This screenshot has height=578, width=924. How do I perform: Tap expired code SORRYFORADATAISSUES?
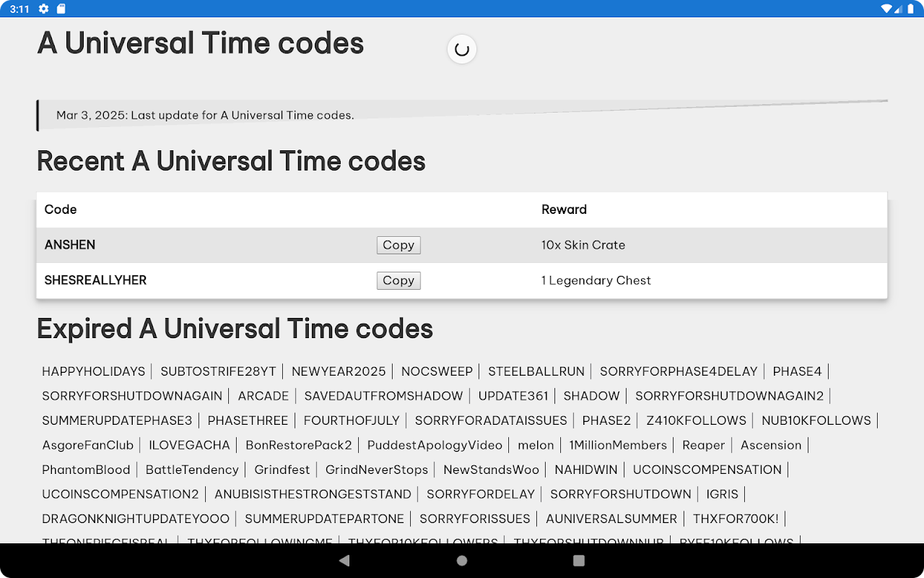point(491,420)
